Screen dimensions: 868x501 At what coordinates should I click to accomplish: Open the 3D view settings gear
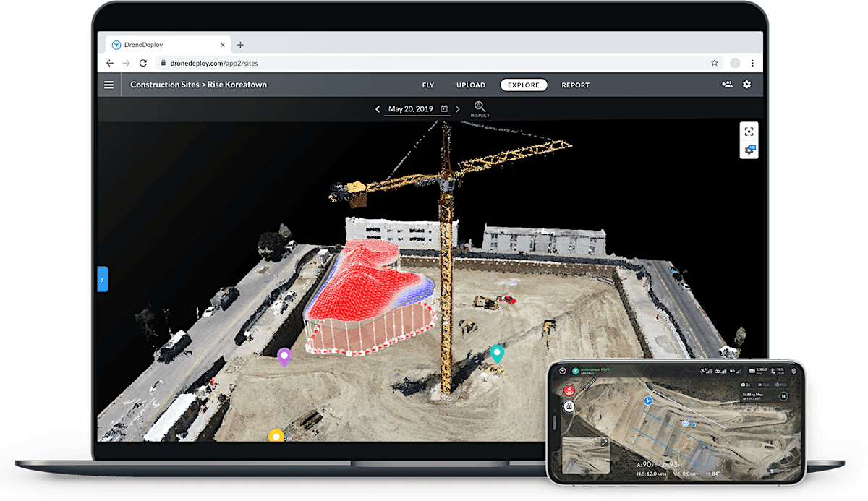click(x=749, y=150)
